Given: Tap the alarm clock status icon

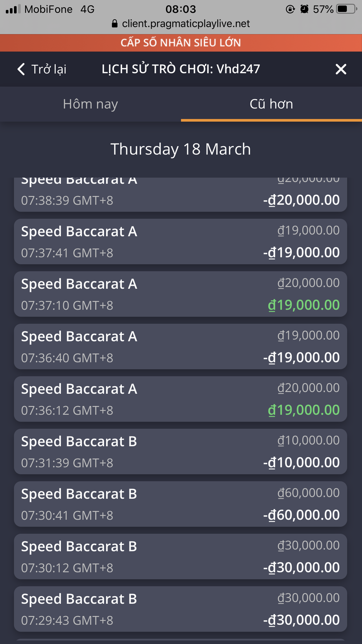Looking at the screenshot, I should click(304, 9).
